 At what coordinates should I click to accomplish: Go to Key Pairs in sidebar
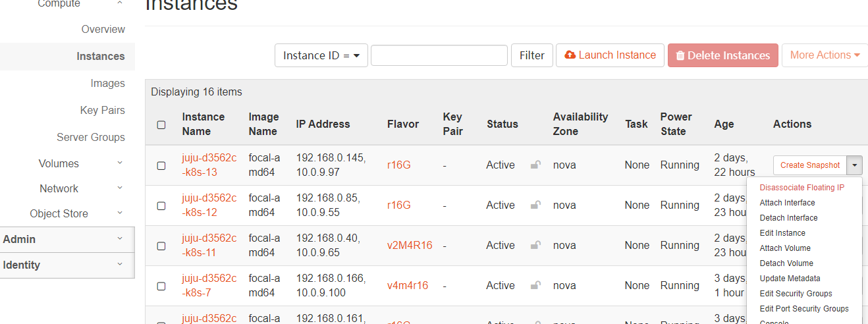point(103,110)
